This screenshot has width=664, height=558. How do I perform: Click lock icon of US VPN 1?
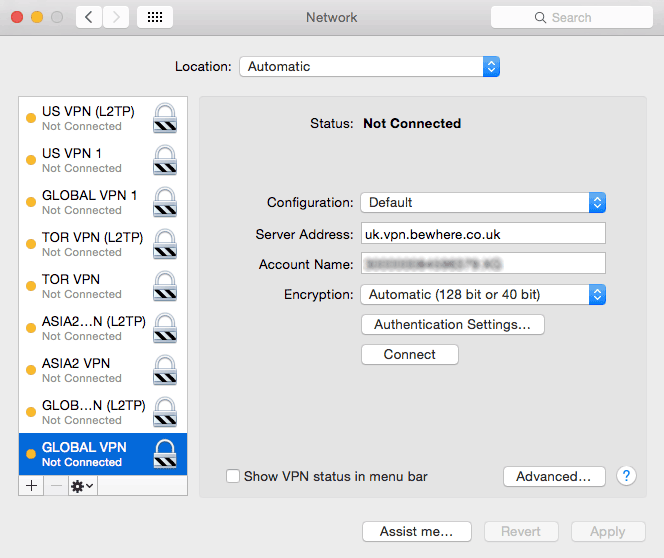(x=165, y=160)
